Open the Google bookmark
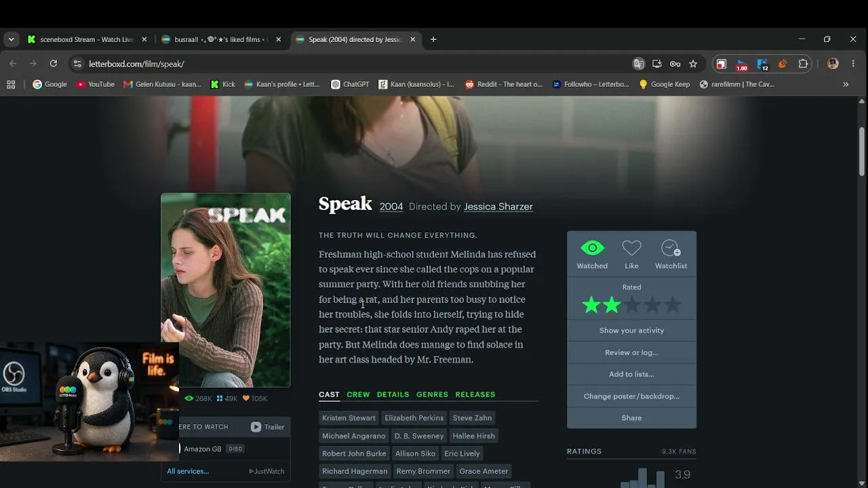Viewport: 868px width, 488px height. (x=50, y=85)
